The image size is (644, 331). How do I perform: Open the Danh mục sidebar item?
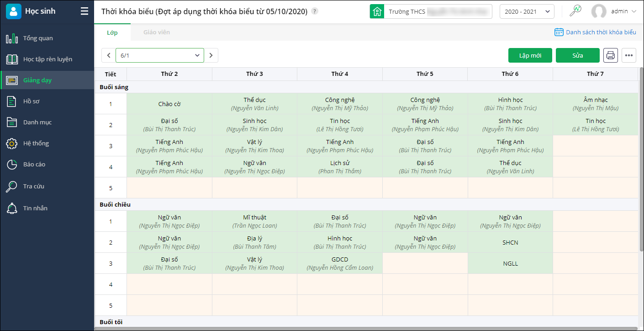click(47, 123)
